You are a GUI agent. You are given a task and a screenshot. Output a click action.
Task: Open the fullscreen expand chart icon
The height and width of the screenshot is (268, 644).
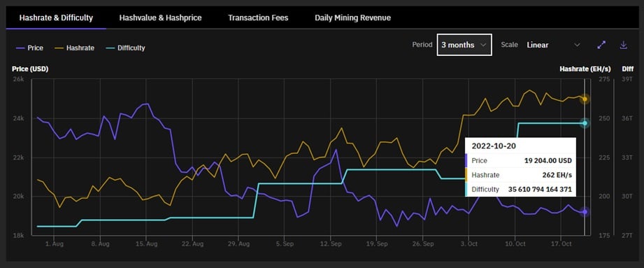pyautogui.click(x=601, y=45)
